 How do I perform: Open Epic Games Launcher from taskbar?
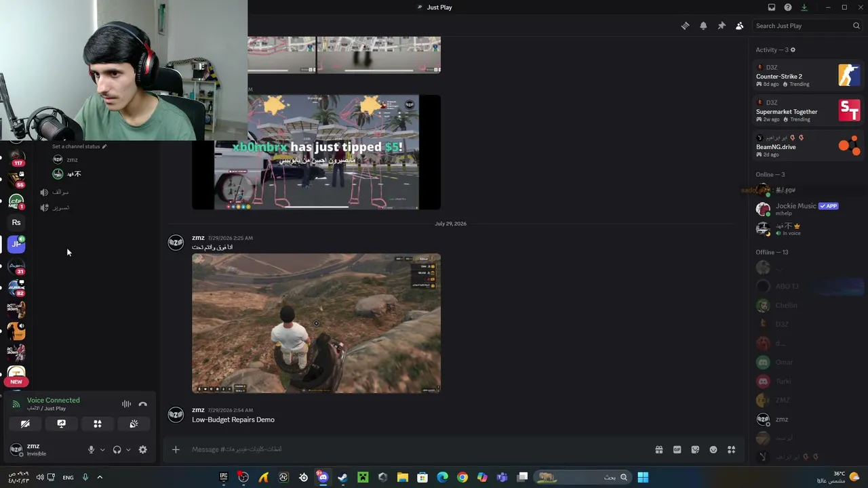coord(224,478)
